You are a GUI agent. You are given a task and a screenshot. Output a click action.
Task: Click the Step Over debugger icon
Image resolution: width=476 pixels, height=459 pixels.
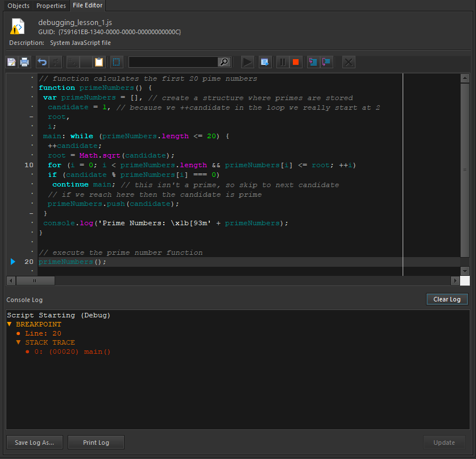click(x=326, y=62)
